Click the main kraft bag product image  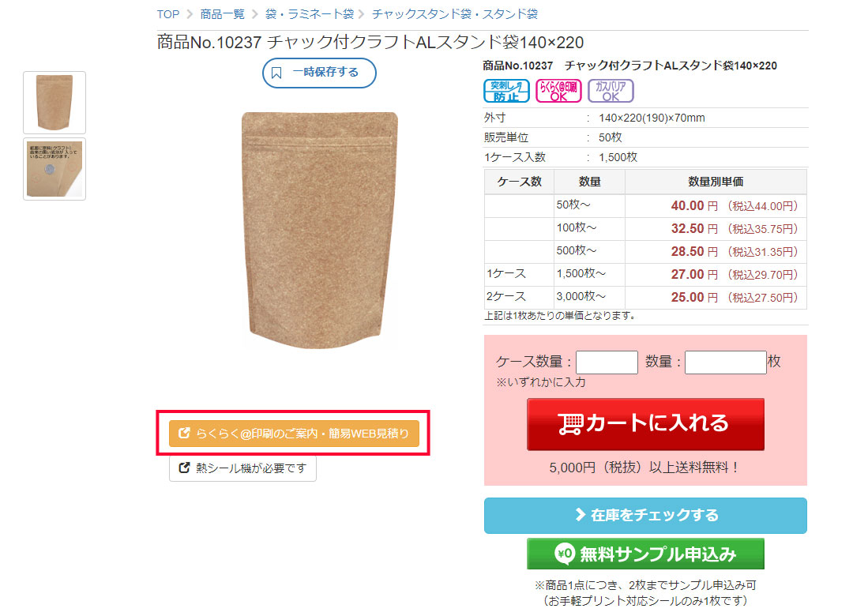320,230
